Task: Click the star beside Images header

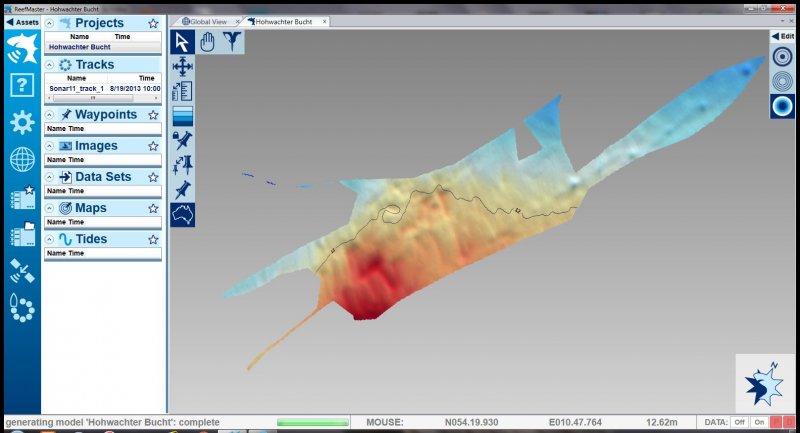Action: tap(153, 146)
